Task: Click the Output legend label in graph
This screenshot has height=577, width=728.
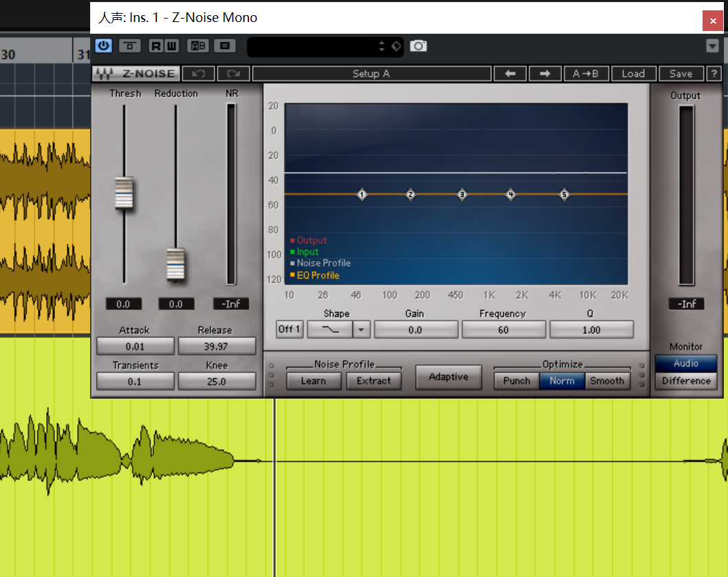Action: pos(312,240)
